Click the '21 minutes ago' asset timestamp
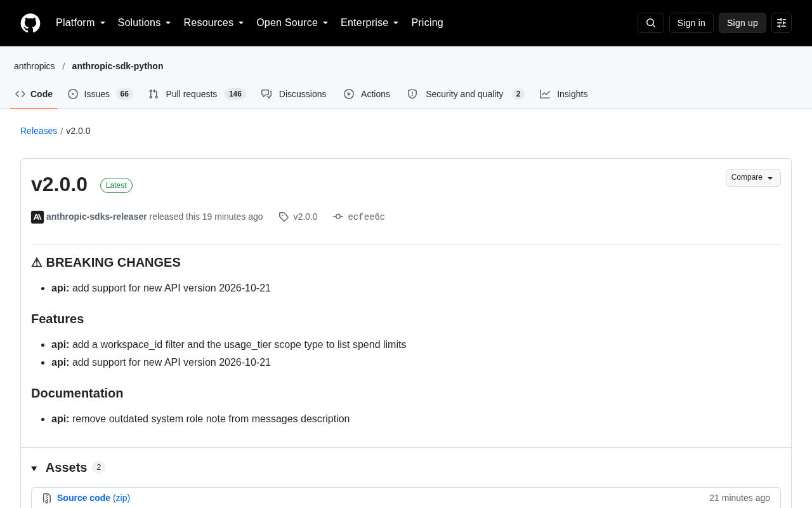This screenshot has height=508, width=812. [x=740, y=498]
